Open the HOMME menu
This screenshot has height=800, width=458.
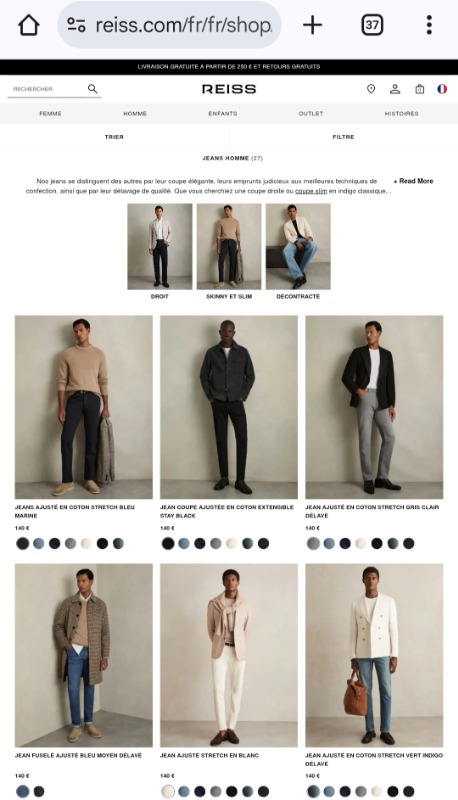[135, 113]
